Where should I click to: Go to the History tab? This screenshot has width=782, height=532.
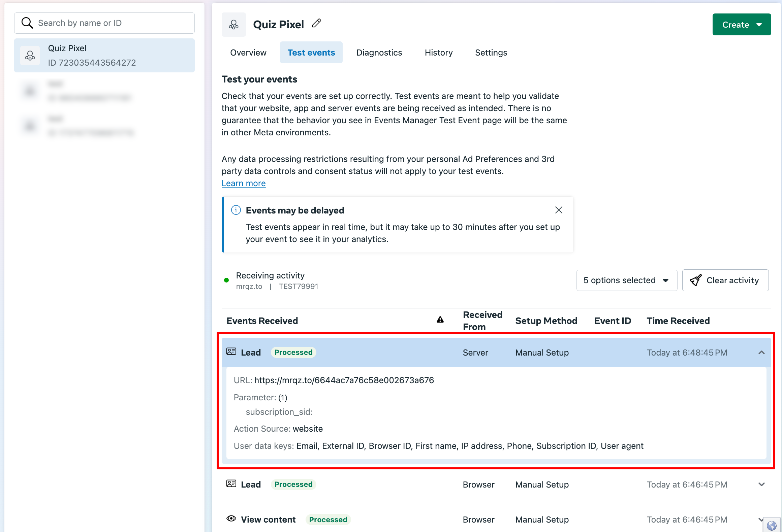(x=439, y=53)
